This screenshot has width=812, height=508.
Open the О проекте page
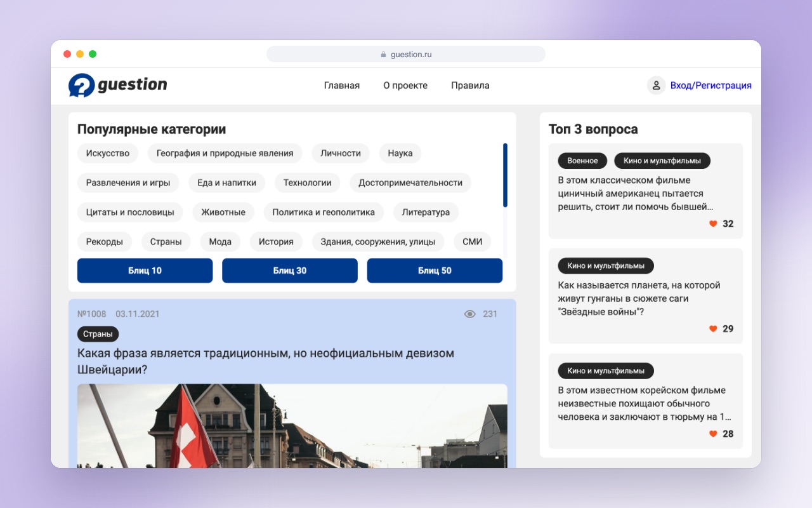pos(405,86)
